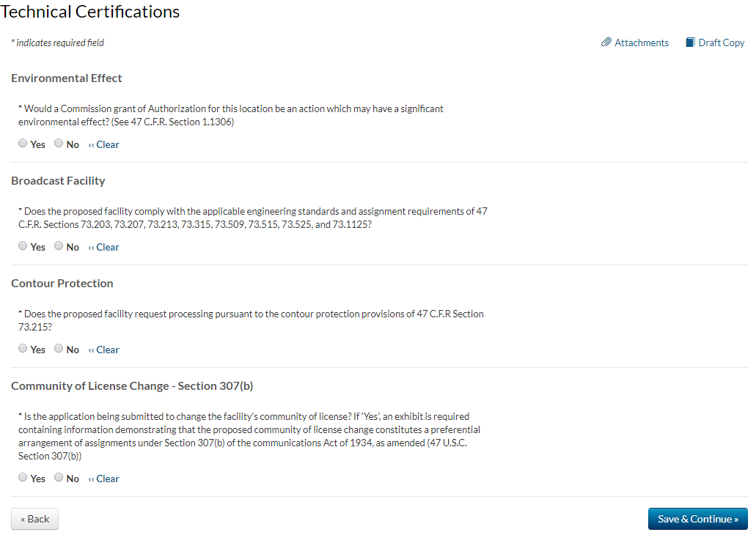Screen dimensions: 756x554
Task: Open the Attachments link
Action: (642, 43)
